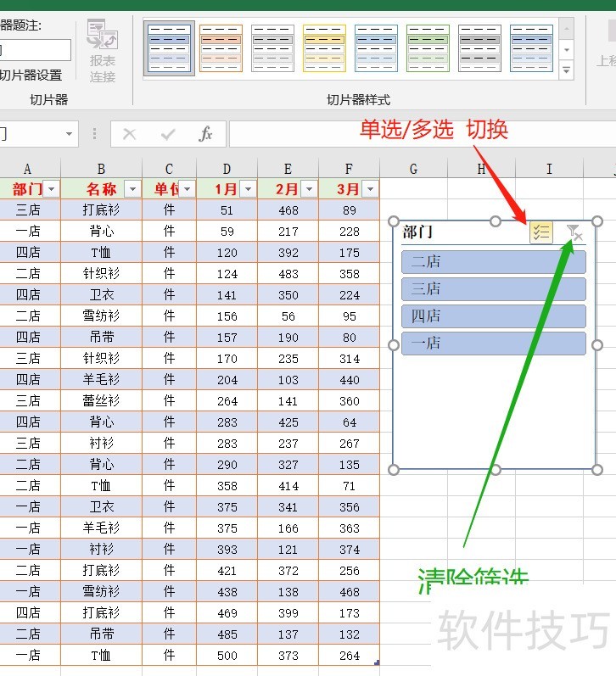Image resolution: width=616 pixels, height=676 pixels.
Task: Select column I header
Action: pos(549,169)
